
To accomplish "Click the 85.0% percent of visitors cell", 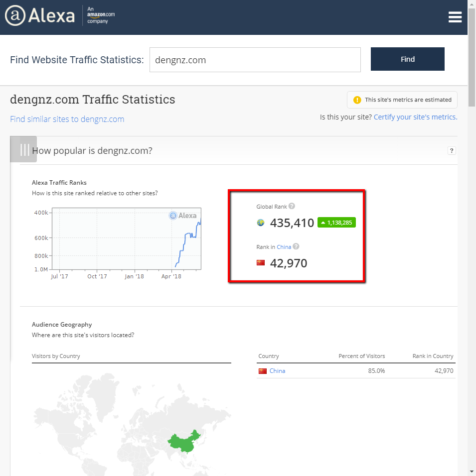I will pyautogui.click(x=376, y=370).
